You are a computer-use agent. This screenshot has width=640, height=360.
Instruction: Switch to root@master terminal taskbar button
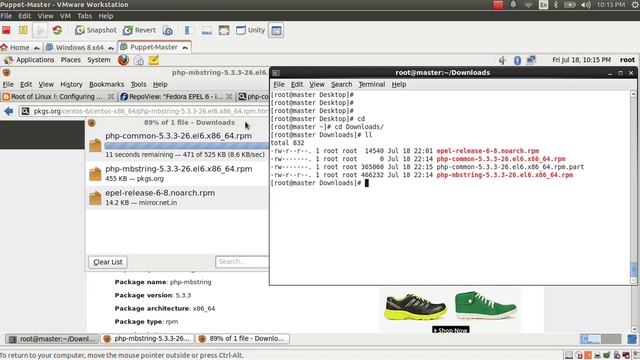tap(52, 339)
